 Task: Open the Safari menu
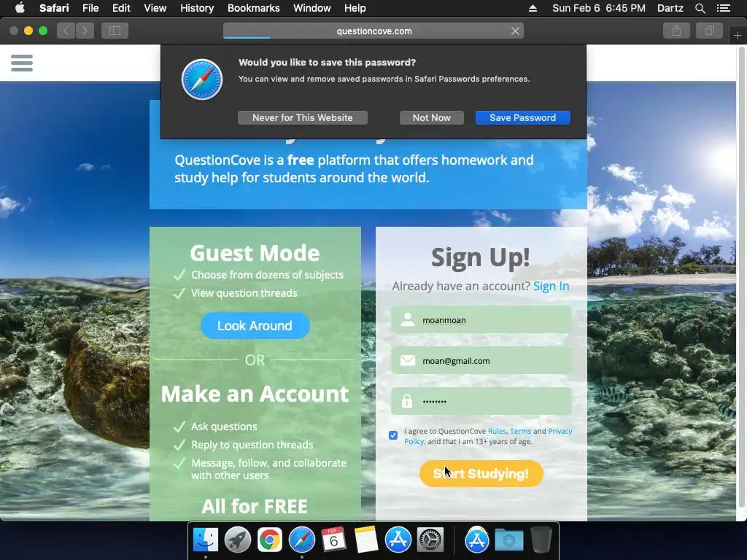[54, 8]
